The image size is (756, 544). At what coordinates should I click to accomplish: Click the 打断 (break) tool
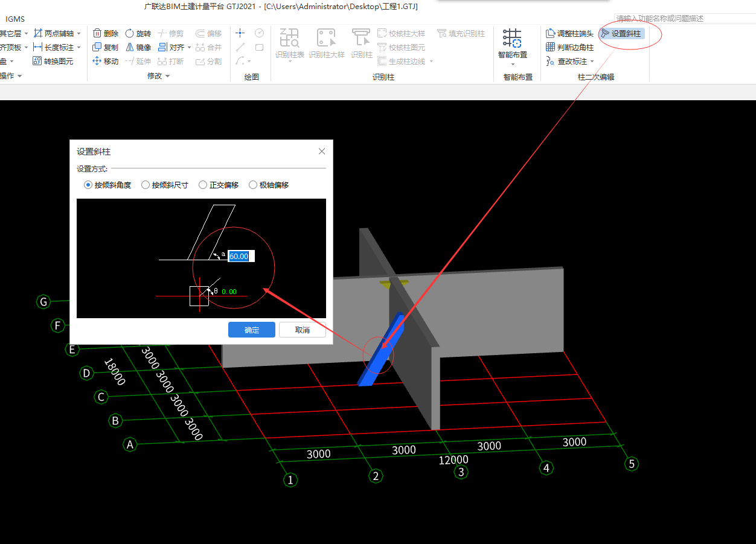tap(171, 61)
